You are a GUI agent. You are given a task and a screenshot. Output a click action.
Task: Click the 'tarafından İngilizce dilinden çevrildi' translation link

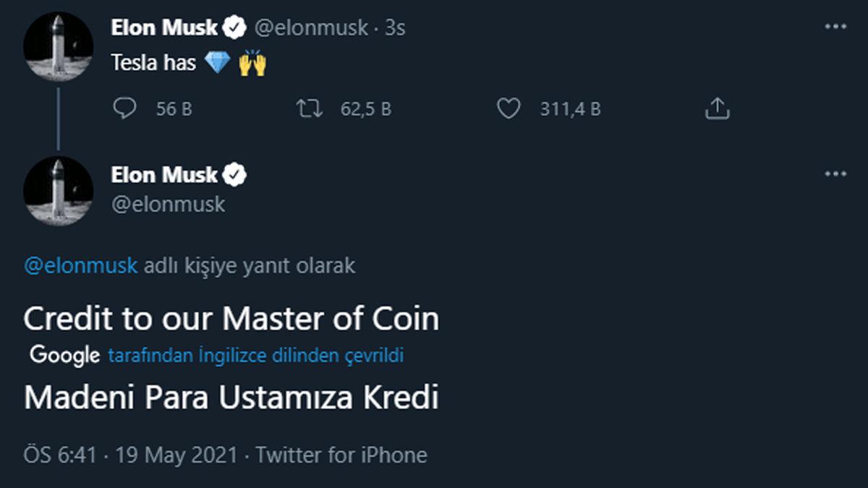255,356
